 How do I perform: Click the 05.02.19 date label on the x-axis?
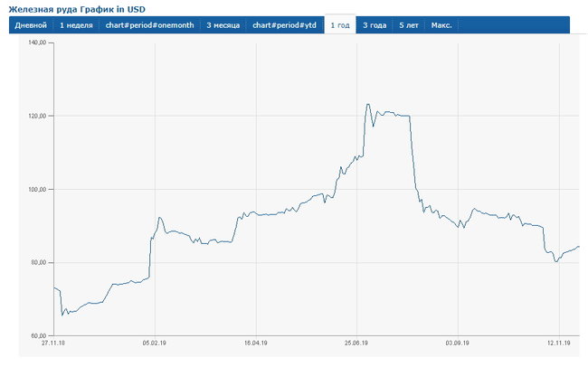[155, 343]
